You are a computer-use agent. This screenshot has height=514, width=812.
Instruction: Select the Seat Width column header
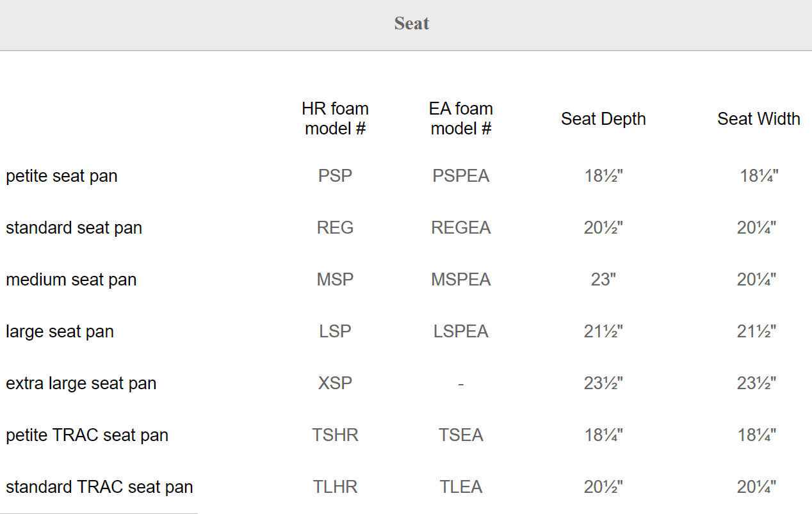point(758,119)
